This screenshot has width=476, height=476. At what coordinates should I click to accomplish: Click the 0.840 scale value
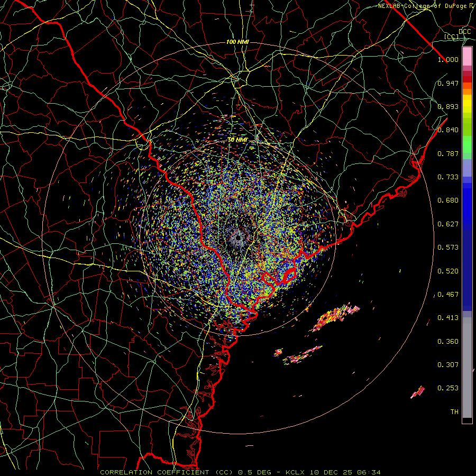(448, 130)
